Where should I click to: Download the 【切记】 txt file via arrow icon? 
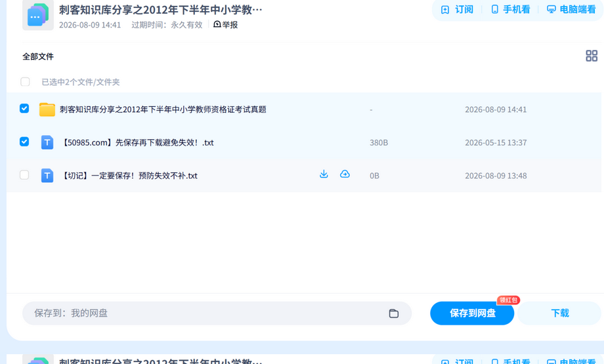tap(324, 174)
